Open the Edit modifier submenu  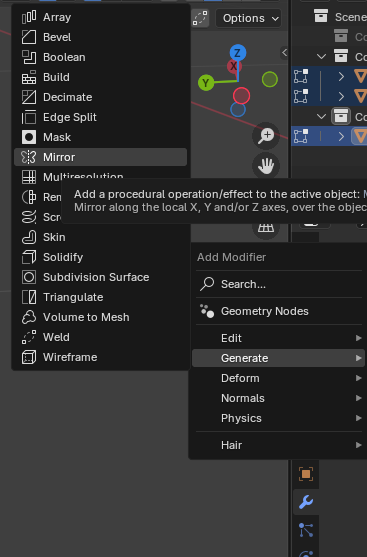tap(279, 338)
